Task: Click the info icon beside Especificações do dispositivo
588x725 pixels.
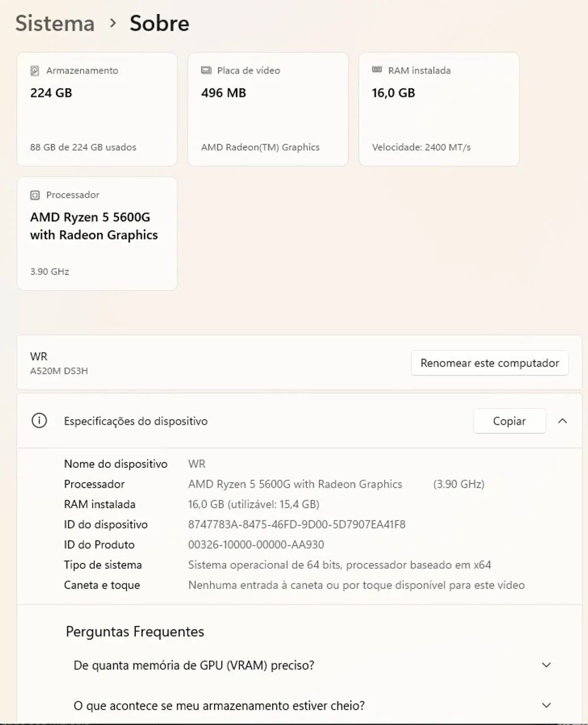Action: pyautogui.click(x=39, y=421)
